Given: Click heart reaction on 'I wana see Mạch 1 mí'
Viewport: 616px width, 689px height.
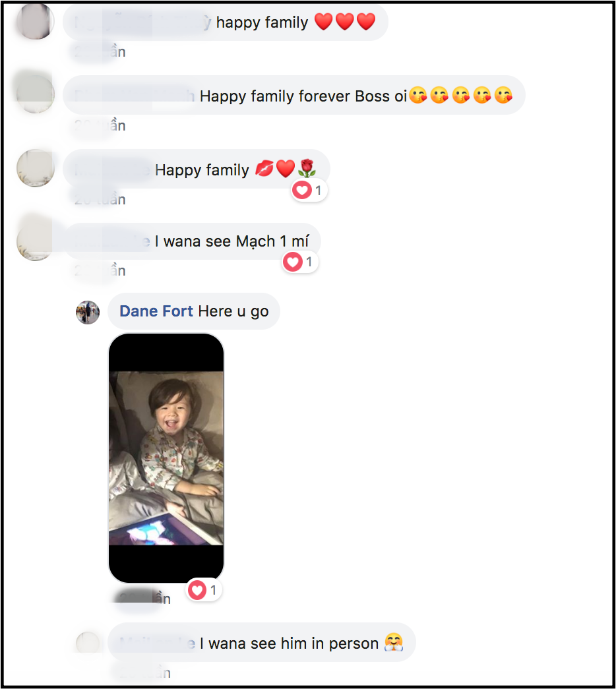Looking at the screenshot, I should (300, 262).
